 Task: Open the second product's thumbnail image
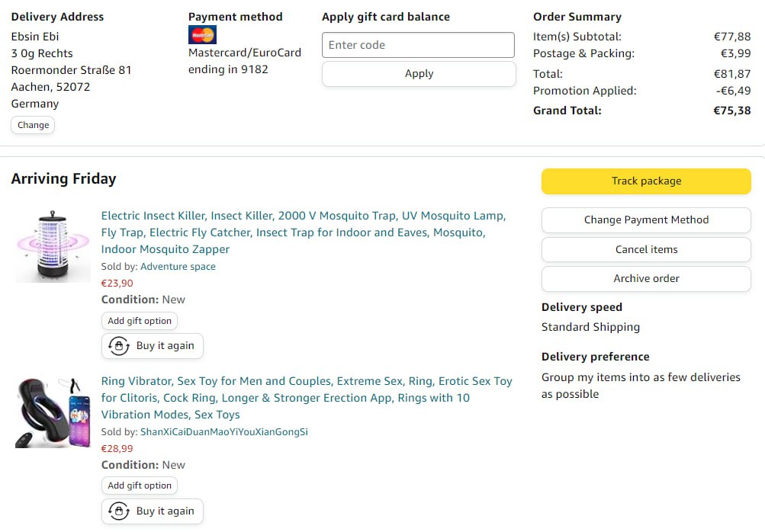click(x=53, y=412)
